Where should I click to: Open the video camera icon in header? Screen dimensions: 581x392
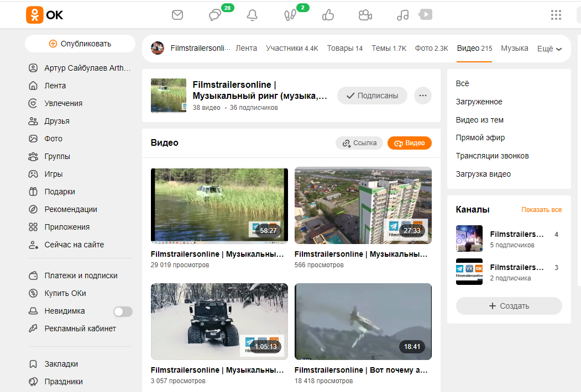[x=365, y=15]
